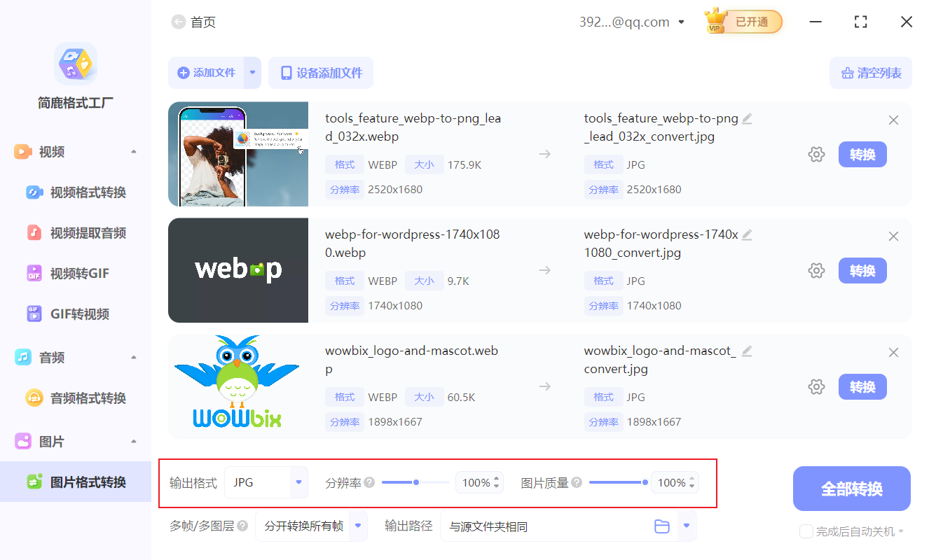Click the output folder icon next to 输出路径

click(662, 526)
